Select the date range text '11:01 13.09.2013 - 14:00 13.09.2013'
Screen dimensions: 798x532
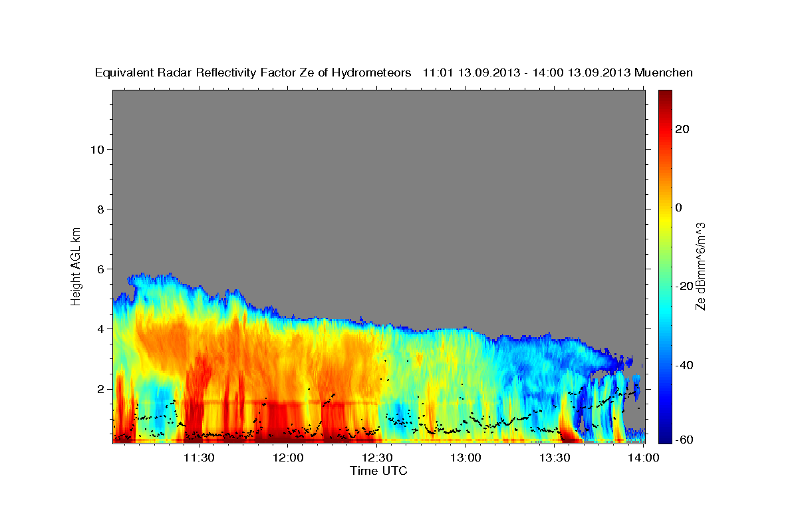(x=527, y=72)
